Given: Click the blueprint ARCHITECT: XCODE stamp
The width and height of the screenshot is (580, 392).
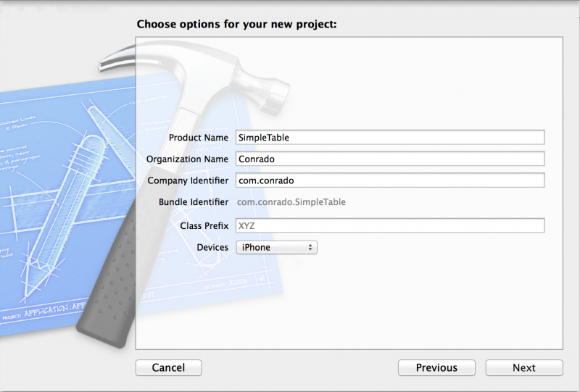Looking at the screenshot, I should click(225, 284).
